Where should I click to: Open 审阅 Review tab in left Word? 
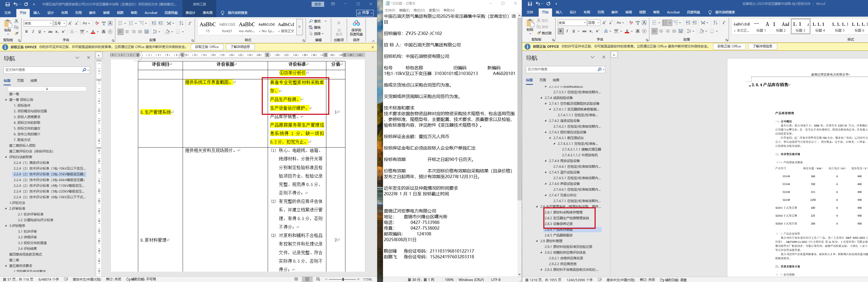coord(106,13)
